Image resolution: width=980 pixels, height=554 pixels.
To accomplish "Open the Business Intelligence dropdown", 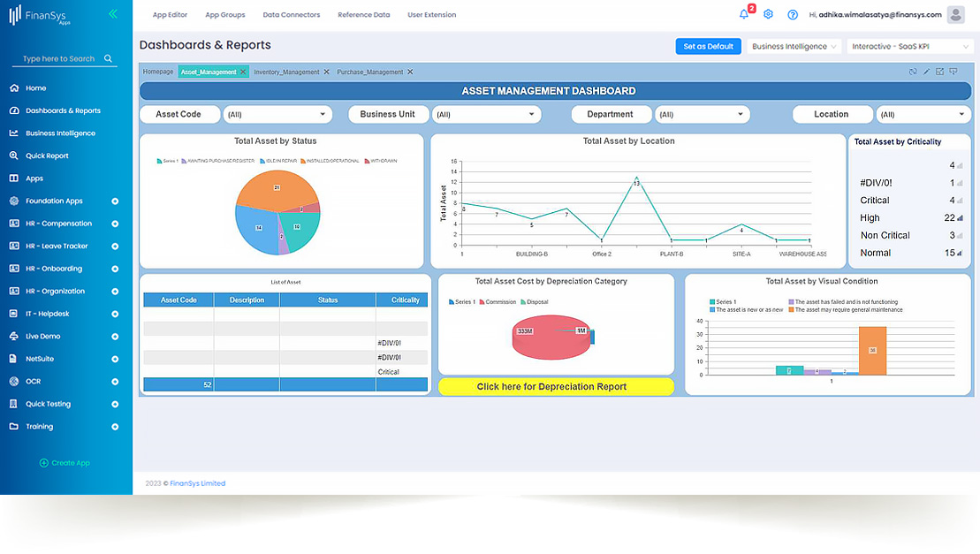I will coord(794,46).
